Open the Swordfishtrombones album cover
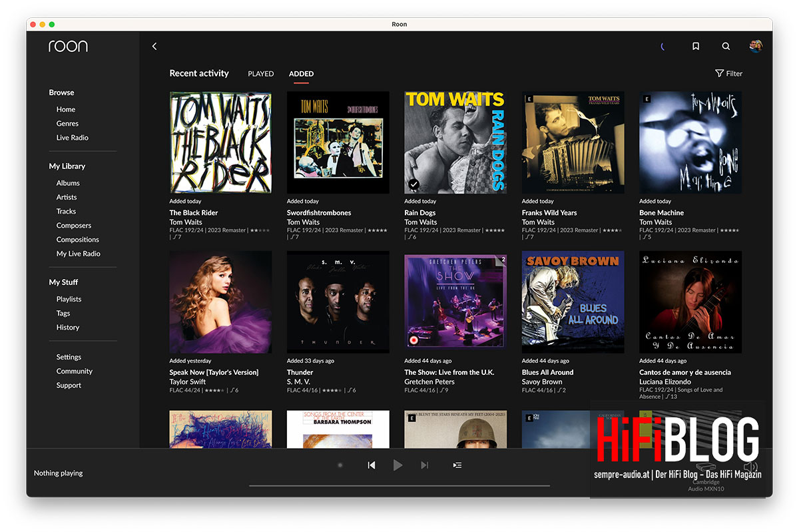 click(x=338, y=142)
